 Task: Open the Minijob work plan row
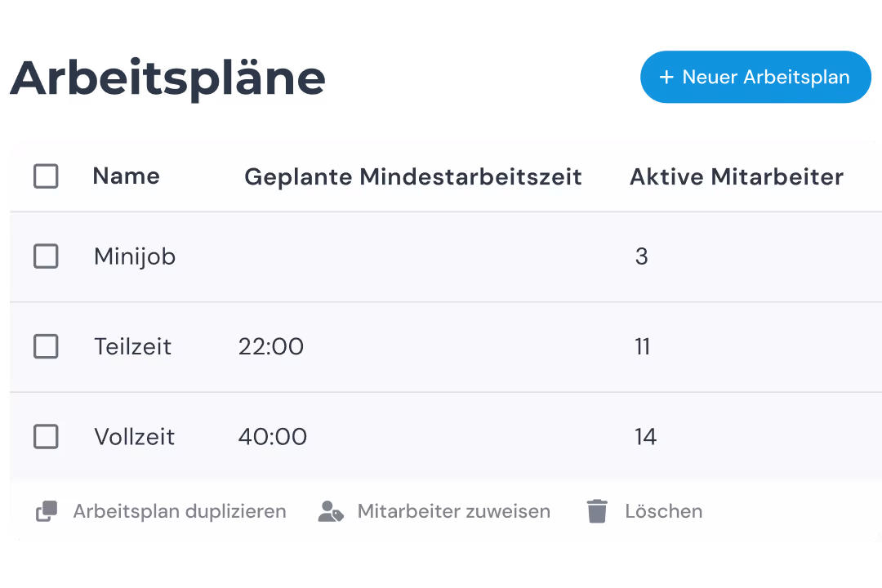(x=134, y=256)
